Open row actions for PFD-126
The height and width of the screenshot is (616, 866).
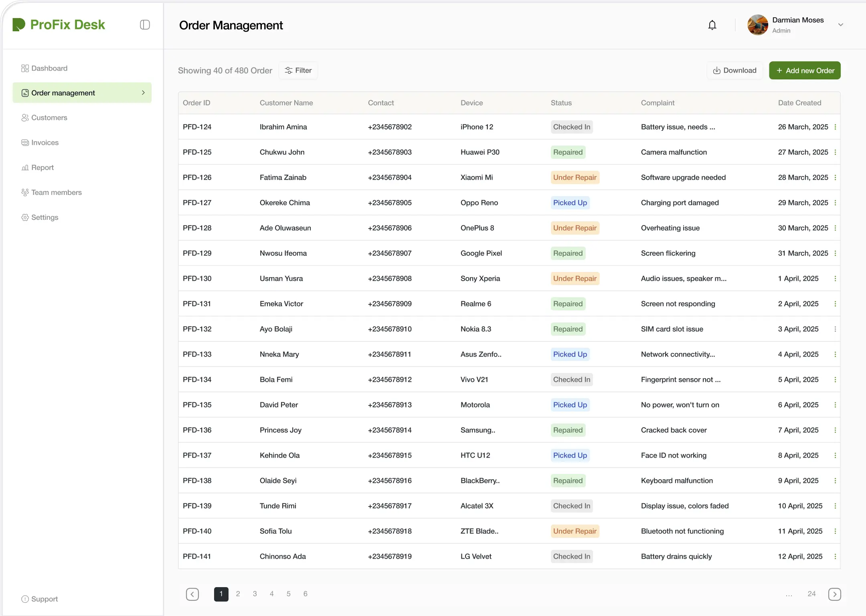835,177
